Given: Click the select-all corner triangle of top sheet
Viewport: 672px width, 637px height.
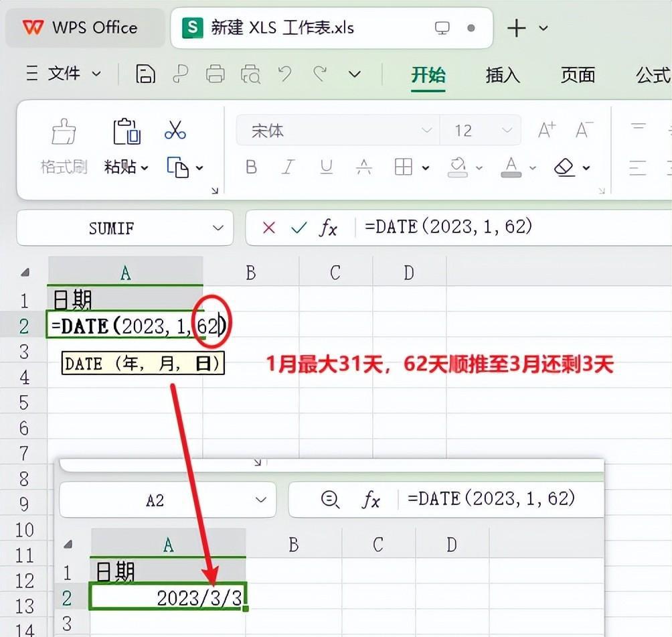Looking at the screenshot, I should [x=25, y=272].
